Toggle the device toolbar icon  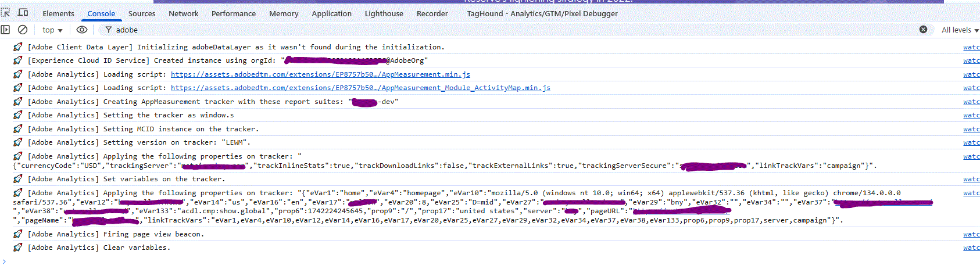click(23, 13)
